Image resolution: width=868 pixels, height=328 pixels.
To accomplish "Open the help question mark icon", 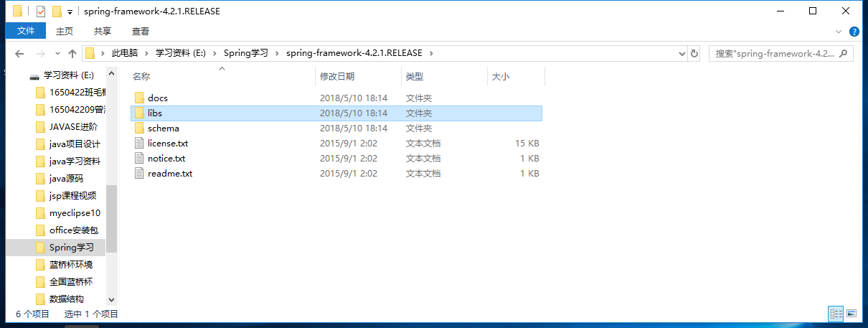I will [x=854, y=32].
